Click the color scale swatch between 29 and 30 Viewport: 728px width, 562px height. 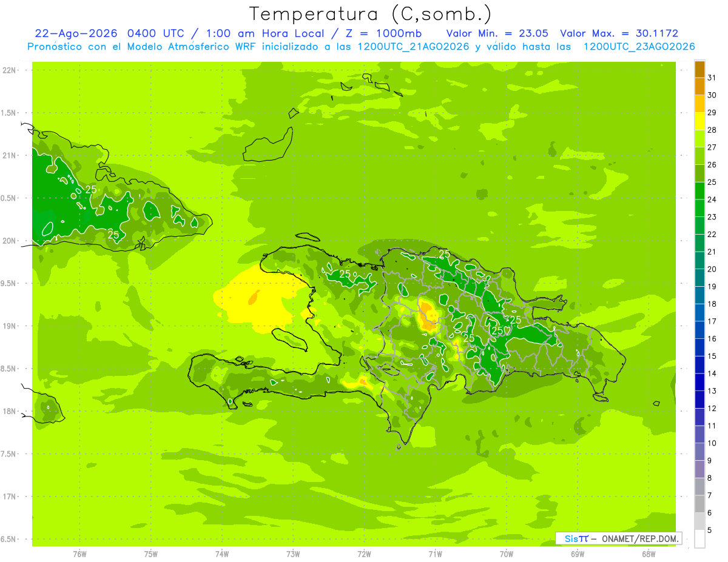point(699,104)
